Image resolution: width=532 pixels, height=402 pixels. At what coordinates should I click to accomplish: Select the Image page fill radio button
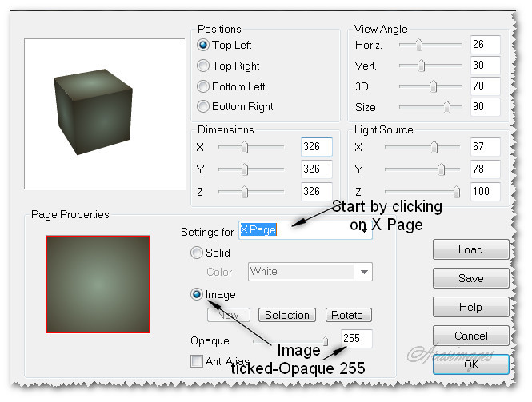click(197, 294)
